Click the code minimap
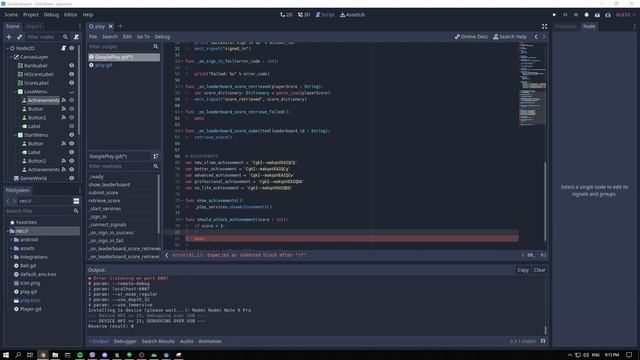640x360 pixels. [x=532, y=84]
